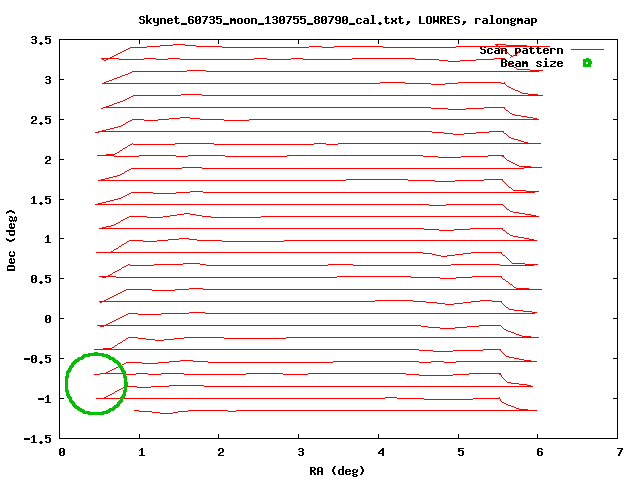Click the red scan pattern legend line sample

pos(587,50)
